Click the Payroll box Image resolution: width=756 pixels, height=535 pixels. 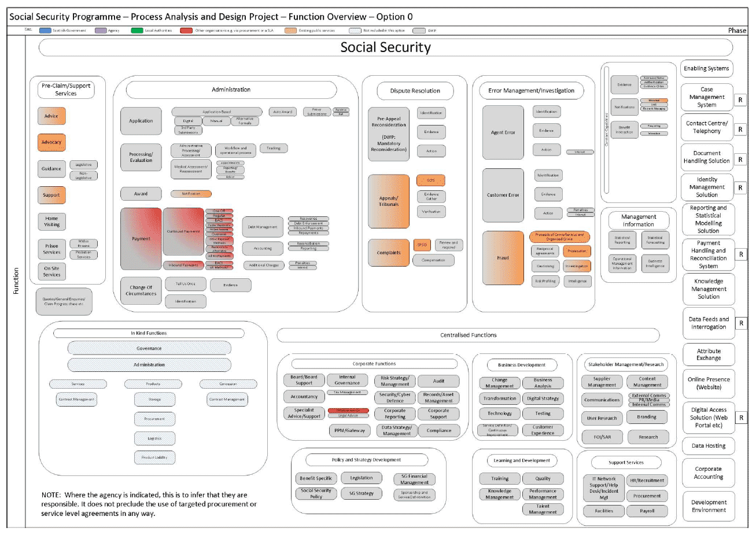click(647, 511)
